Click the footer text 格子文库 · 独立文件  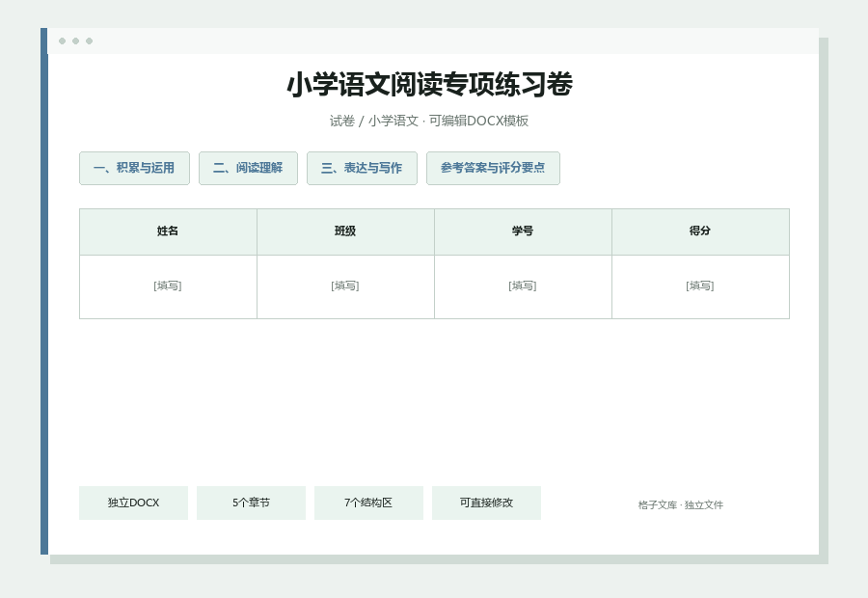(680, 505)
